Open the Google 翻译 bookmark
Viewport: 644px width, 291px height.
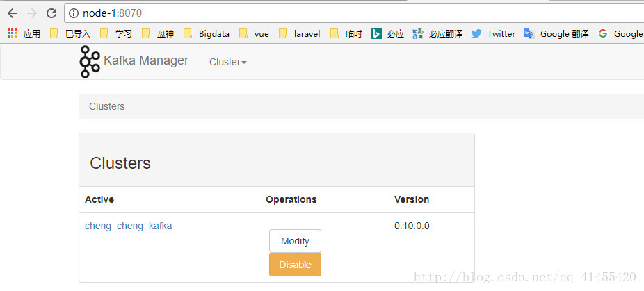(556, 33)
